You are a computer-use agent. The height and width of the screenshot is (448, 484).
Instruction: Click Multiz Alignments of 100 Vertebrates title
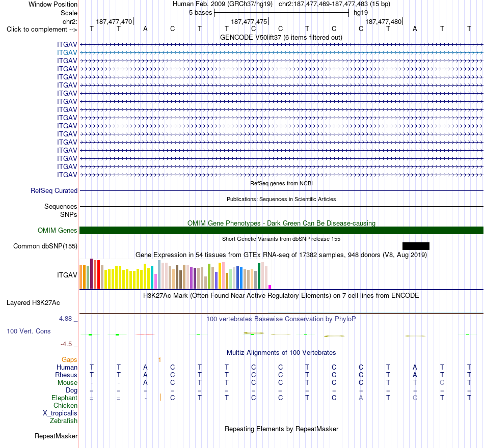281,353
